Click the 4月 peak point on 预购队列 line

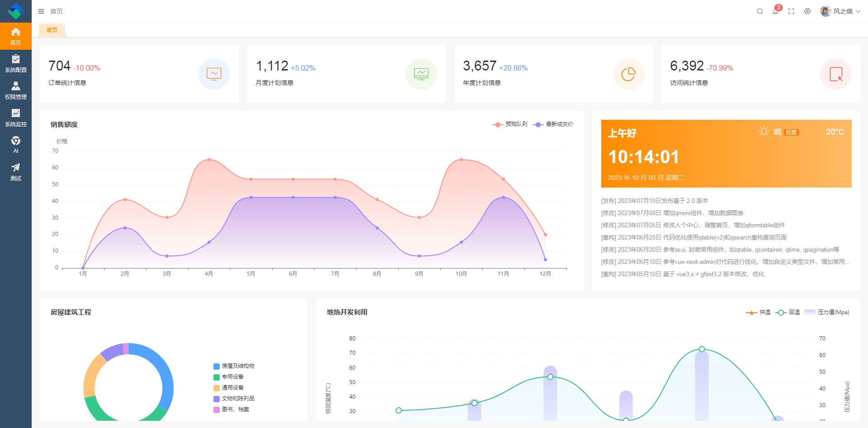[x=209, y=160]
